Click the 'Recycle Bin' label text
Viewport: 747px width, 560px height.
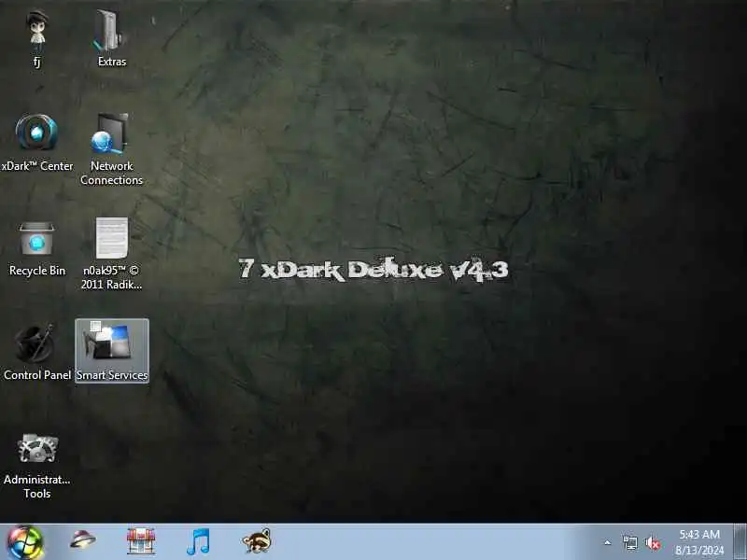37,271
